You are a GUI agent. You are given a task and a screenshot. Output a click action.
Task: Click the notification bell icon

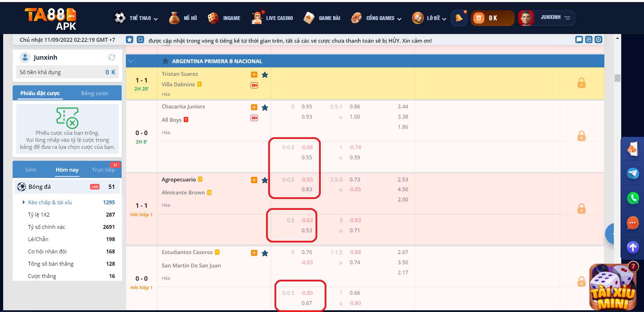click(459, 18)
